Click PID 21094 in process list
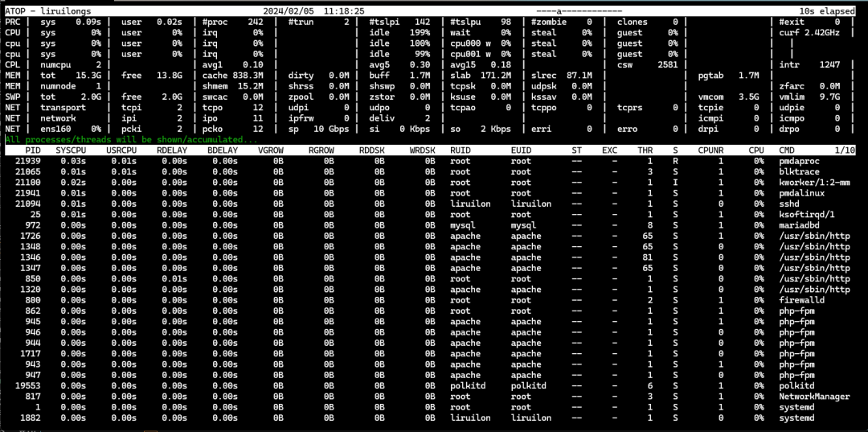This screenshot has width=868, height=432. tap(27, 204)
